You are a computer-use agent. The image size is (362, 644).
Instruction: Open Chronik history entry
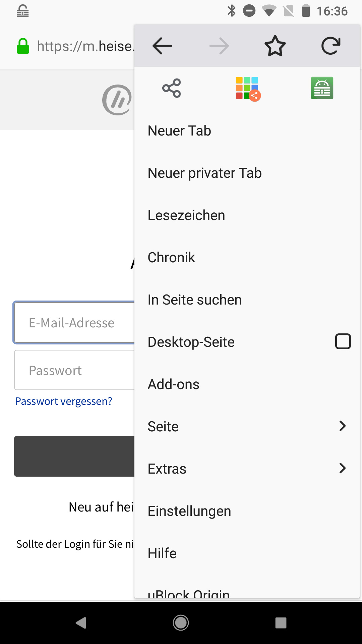coord(171,258)
